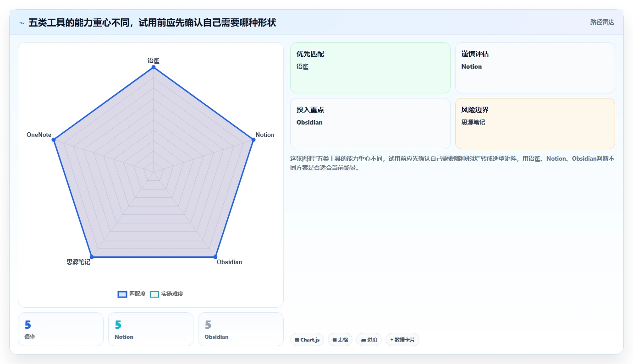Viewport: 633px width, 364px height.
Task: Click the Obsidian data point on radar
Action: [215, 256]
